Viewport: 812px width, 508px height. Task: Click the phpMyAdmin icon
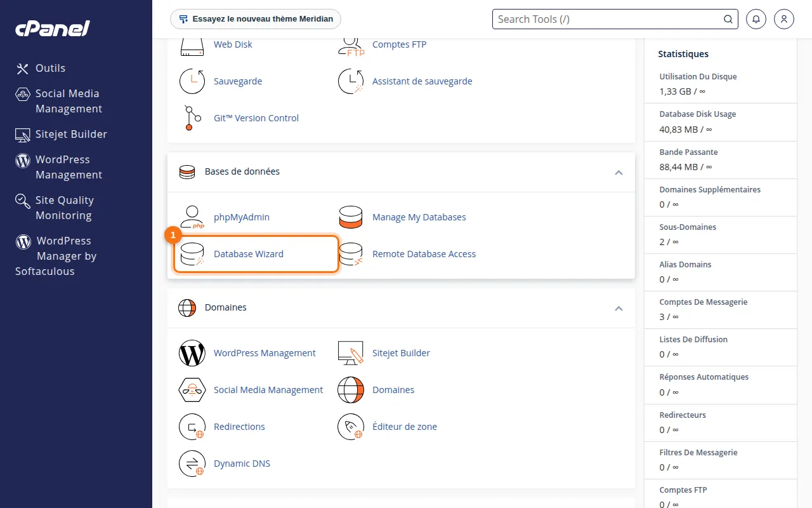click(x=192, y=217)
